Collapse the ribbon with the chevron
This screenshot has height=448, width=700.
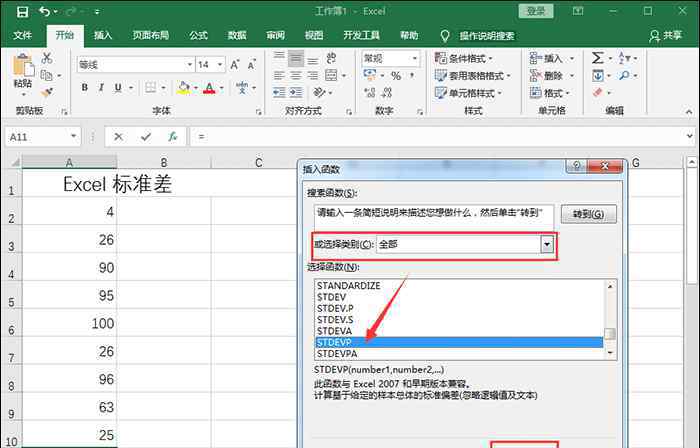[x=689, y=111]
